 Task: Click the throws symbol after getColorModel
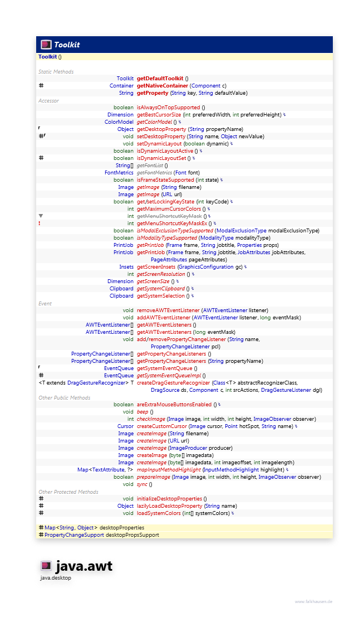coord(180,122)
